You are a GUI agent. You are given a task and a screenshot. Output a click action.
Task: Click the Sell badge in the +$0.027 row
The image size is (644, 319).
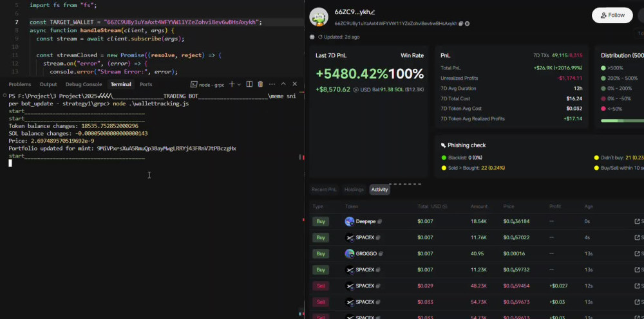pyautogui.click(x=321, y=286)
